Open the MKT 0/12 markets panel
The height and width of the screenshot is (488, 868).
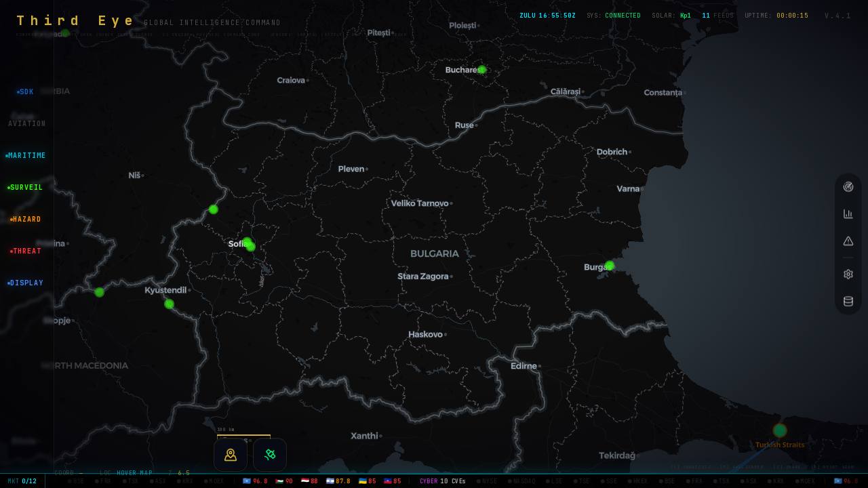click(22, 481)
